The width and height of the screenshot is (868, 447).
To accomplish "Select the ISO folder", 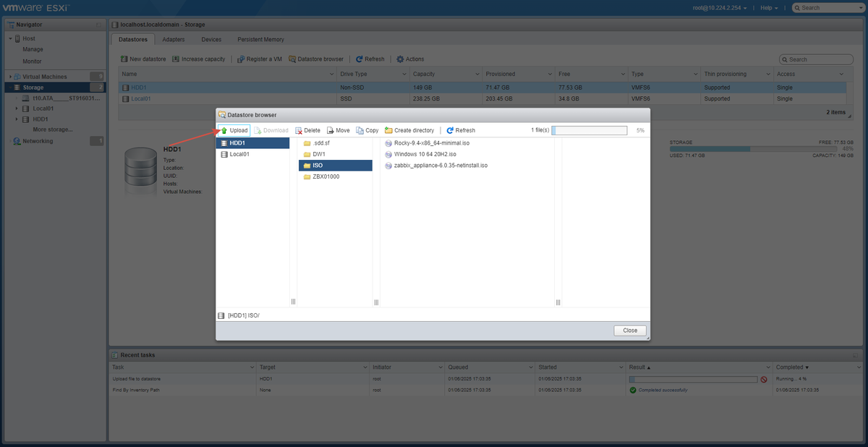I will point(335,166).
